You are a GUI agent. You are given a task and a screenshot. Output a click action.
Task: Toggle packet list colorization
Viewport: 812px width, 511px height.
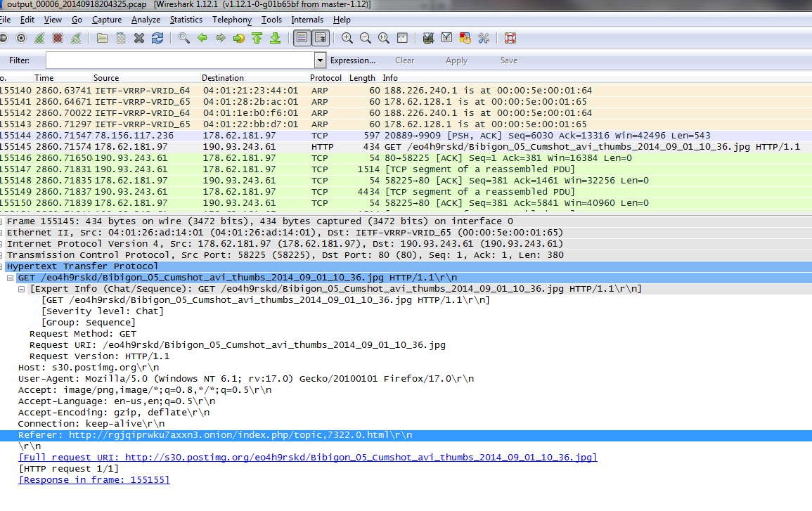click(302, 39)
